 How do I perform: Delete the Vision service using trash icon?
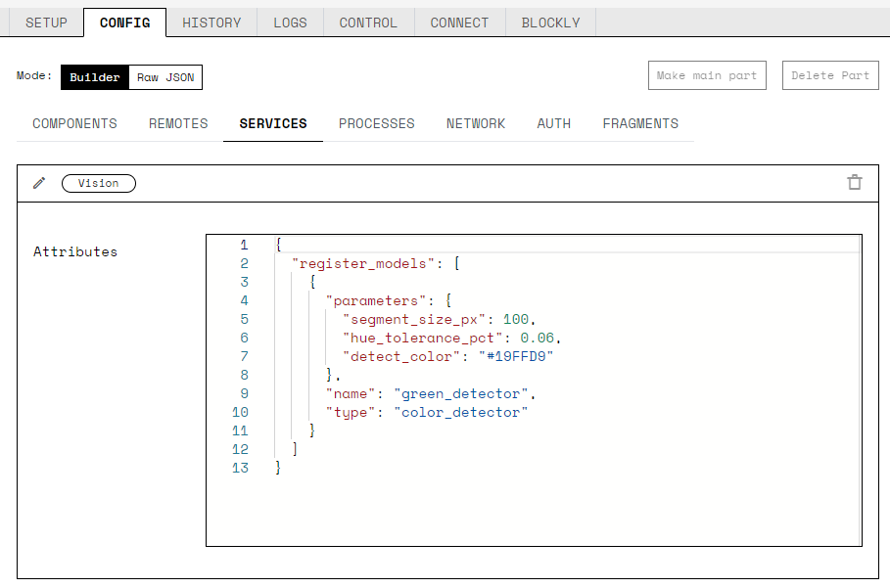tap(854, 182)
